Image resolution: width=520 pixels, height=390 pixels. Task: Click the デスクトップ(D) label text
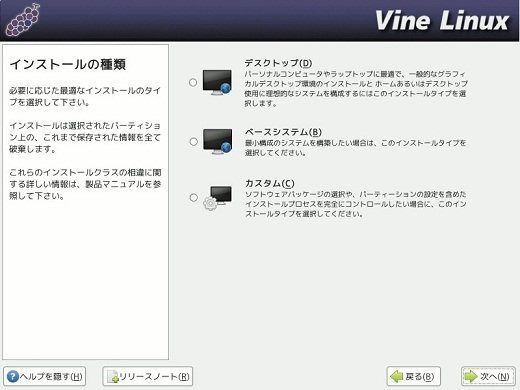pyautogui.click(x=278, y=63)
